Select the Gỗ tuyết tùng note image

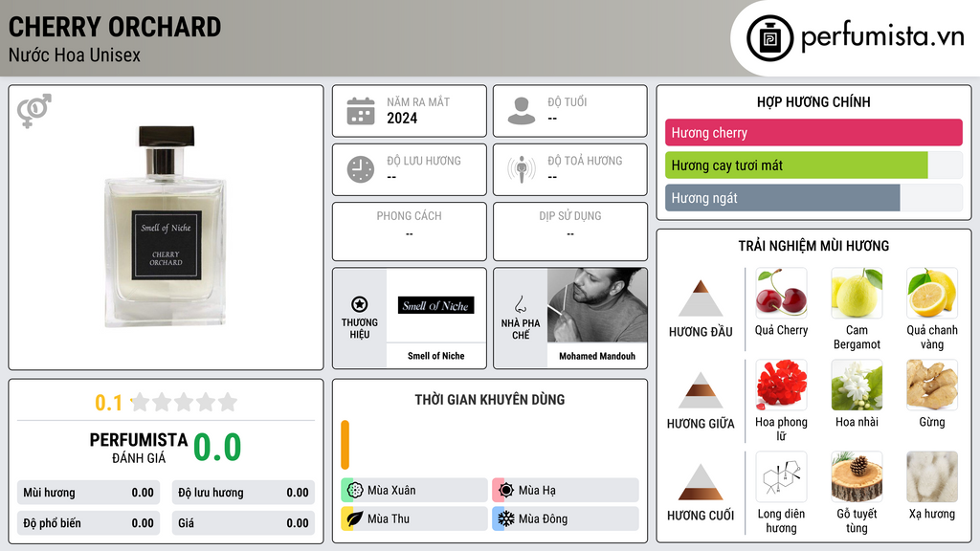(857, 476)
